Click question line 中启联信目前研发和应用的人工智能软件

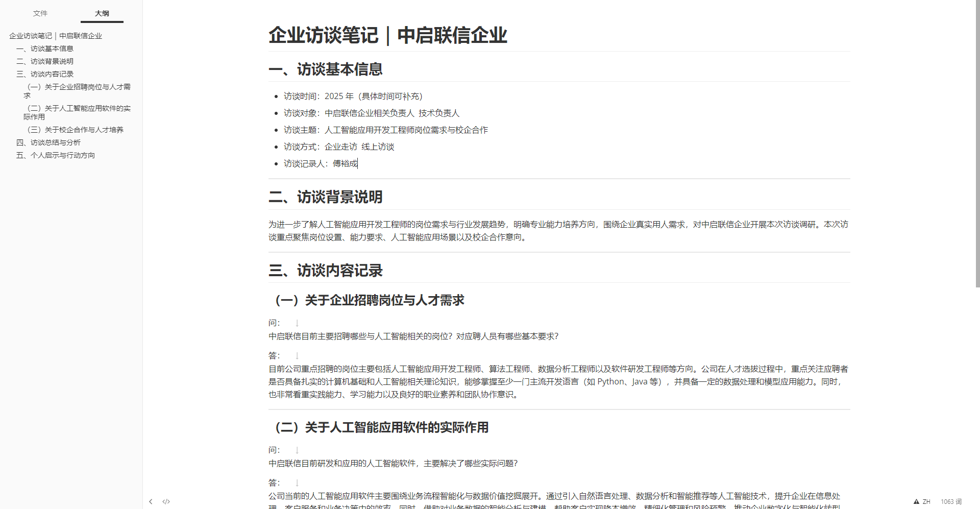(x=393, y=463)
